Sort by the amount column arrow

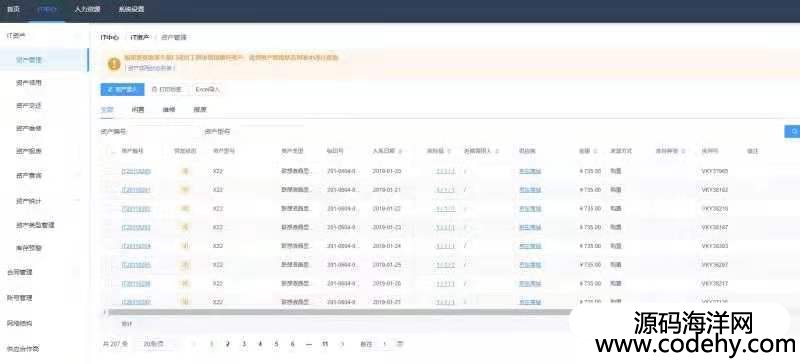click(x=596, y=151)
